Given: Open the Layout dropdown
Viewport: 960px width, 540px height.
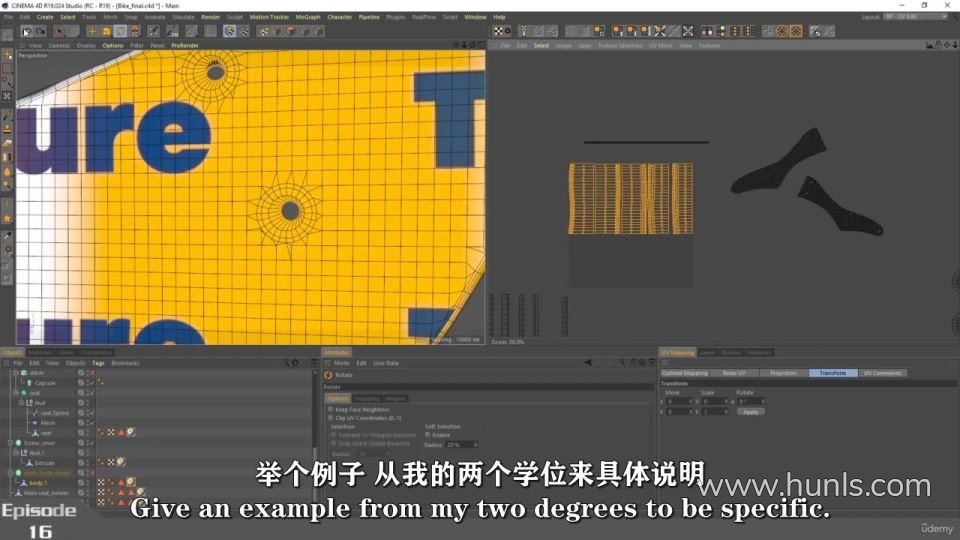Looking at the screenshot, I should pyautogui.click(x=917, y=17).
